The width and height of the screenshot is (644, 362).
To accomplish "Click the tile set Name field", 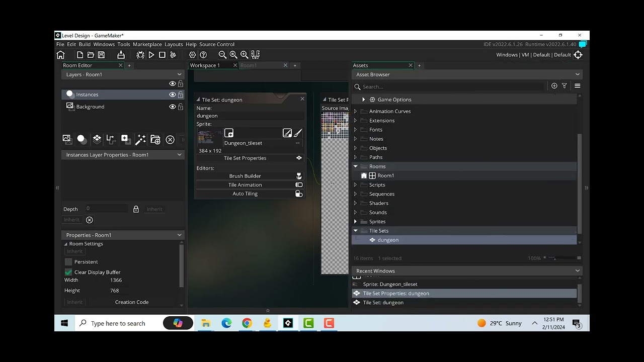I will pyautogui.click(x=250, y=116).
